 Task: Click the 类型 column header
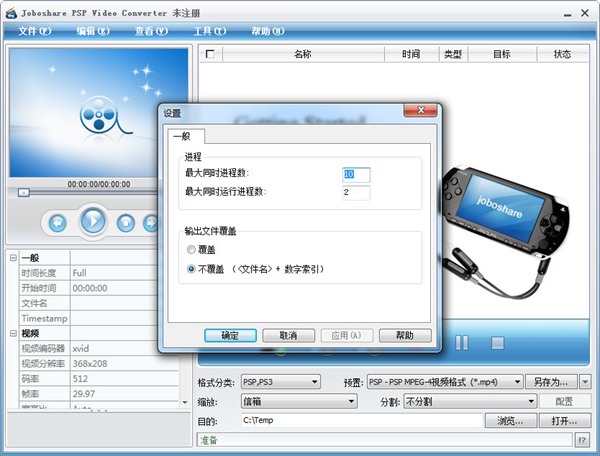453,54
